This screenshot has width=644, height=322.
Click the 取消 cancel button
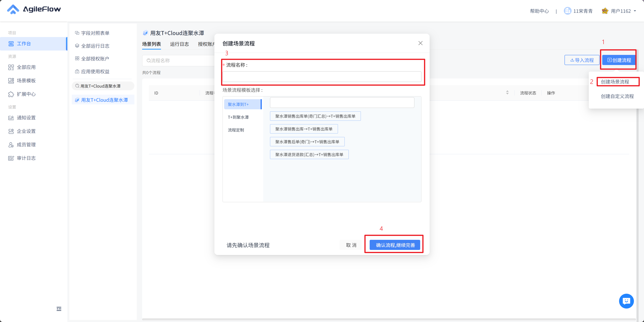351,245
